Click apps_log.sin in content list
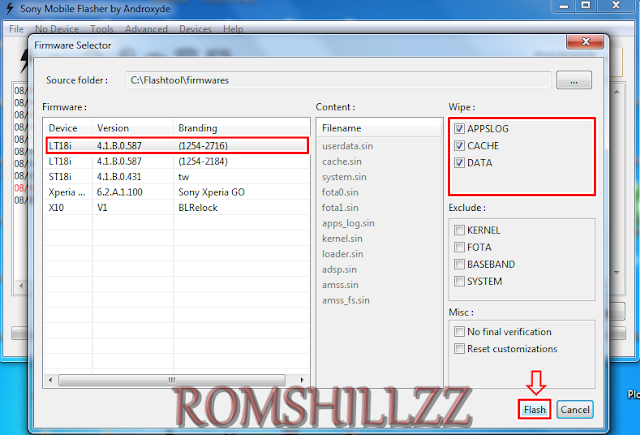This screenshot has width=640, height=435. (348, 223)
